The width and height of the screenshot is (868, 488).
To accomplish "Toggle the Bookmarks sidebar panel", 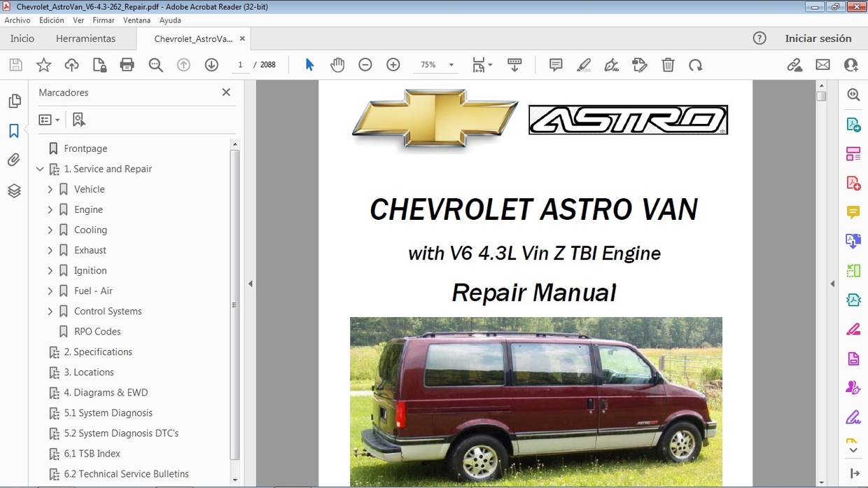I will (x=15, y=130).
